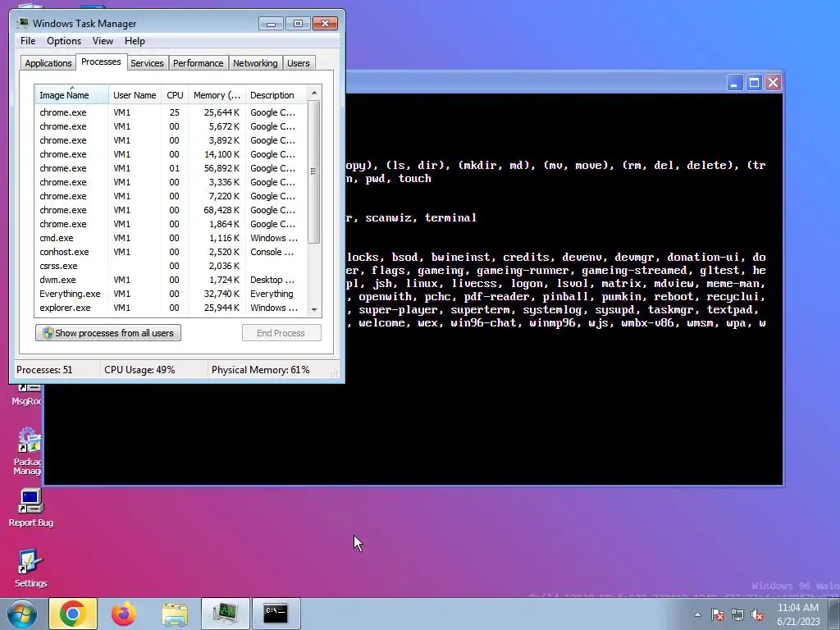Viewport: 840px width, 630px height.
Task: Click the Show Desktop strip beside the clock
Action: pyautogui.click(x=834, y=614)
